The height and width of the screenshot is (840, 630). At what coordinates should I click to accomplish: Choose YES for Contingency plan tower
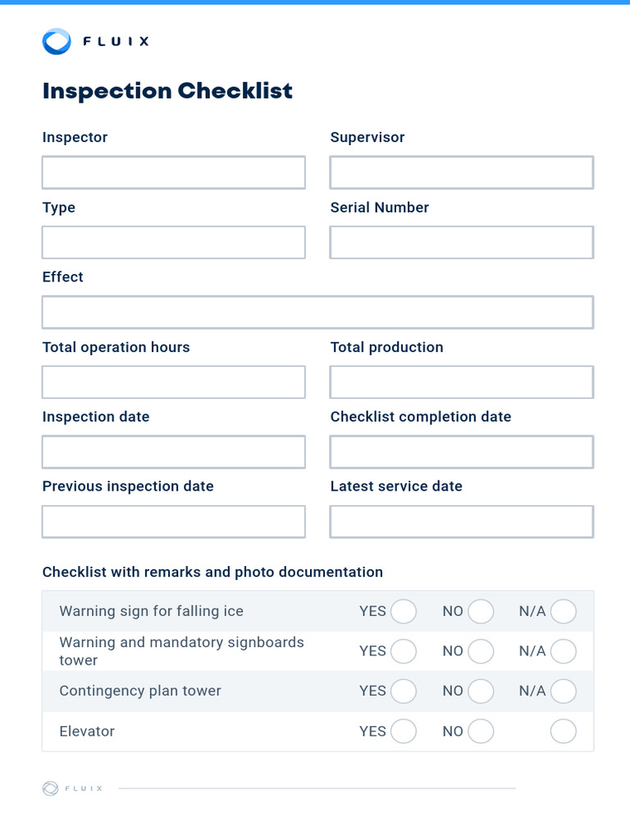[403, 692]
